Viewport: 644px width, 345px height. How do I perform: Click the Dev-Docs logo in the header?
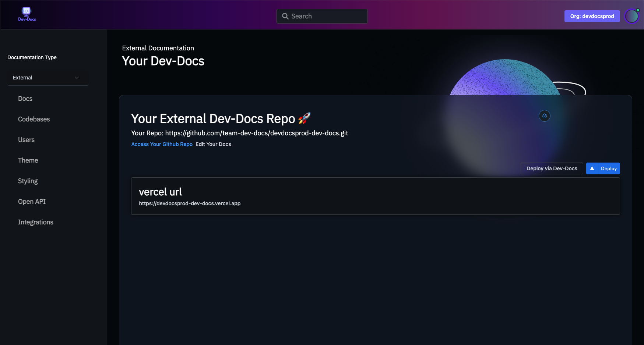(26, 14)
